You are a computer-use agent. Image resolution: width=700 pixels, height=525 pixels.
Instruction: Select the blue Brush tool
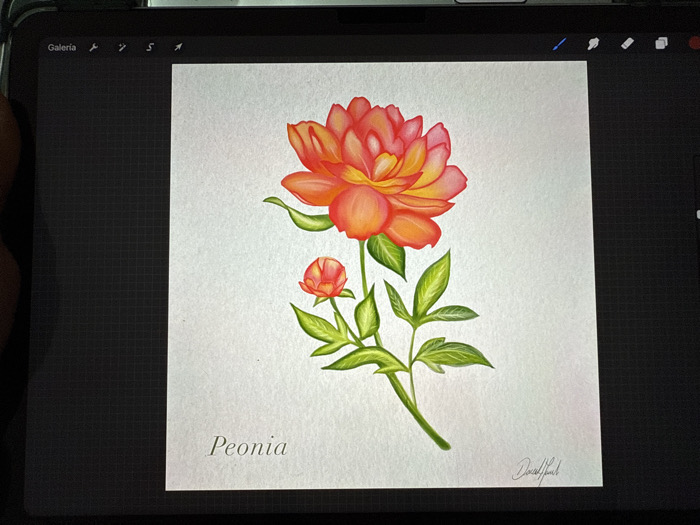tap(559, 44)
